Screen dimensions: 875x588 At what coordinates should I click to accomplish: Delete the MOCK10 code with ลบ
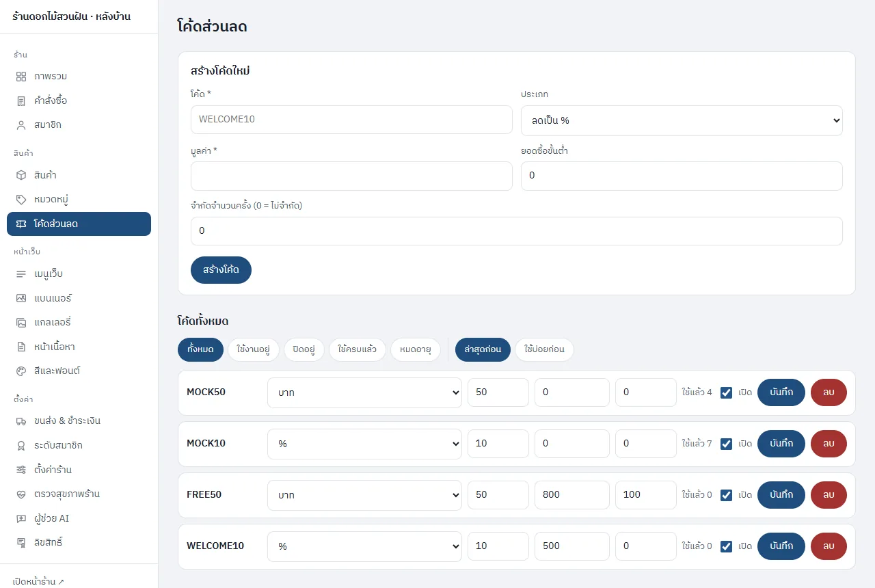pos(829,444)
